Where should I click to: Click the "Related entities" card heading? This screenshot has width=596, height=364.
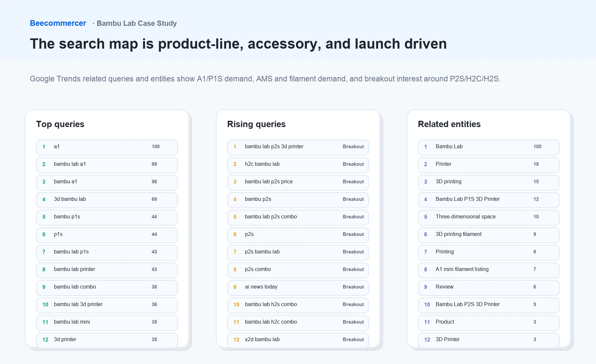(x=449, y=124)
